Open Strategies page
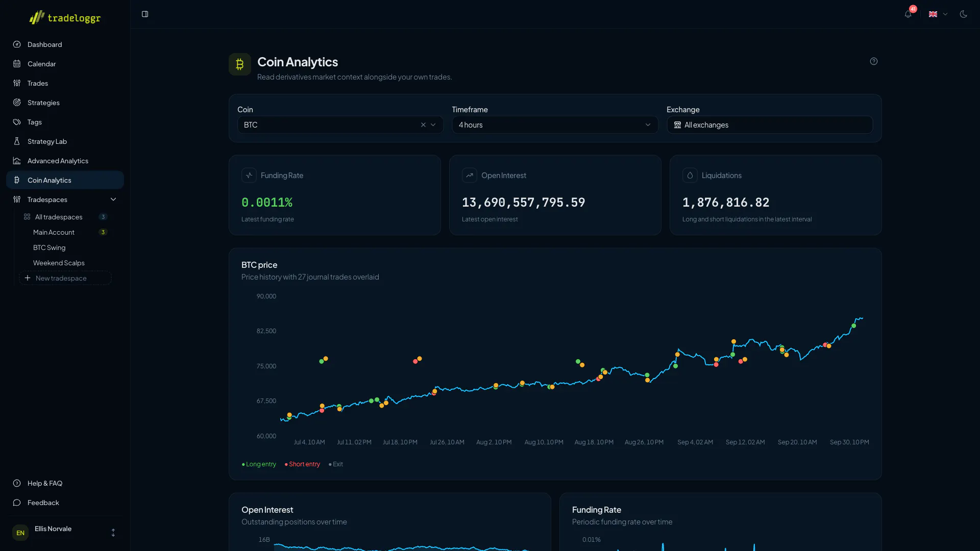Image resolution: width=980 pixels, height=551 pixels. pos(65,103)
